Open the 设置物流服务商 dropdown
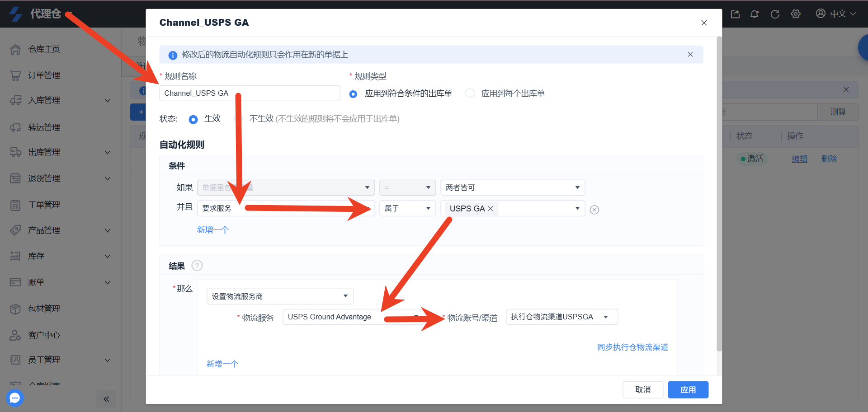 click(280, 296)
